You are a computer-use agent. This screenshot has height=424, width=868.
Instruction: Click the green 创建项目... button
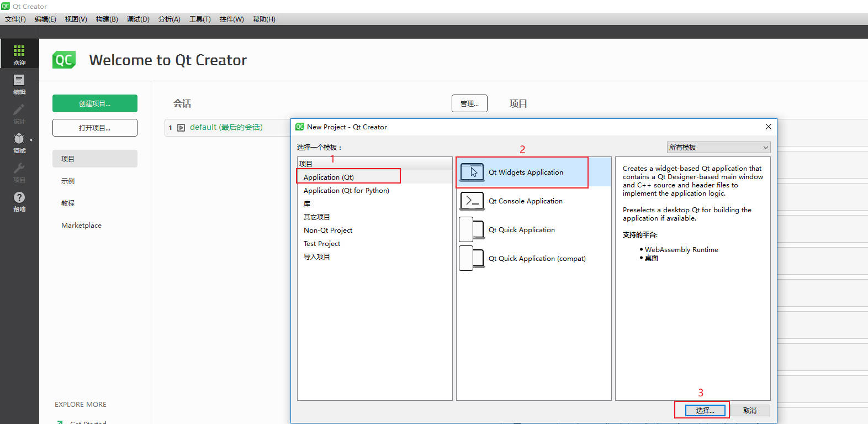click(x=95, y=103)
